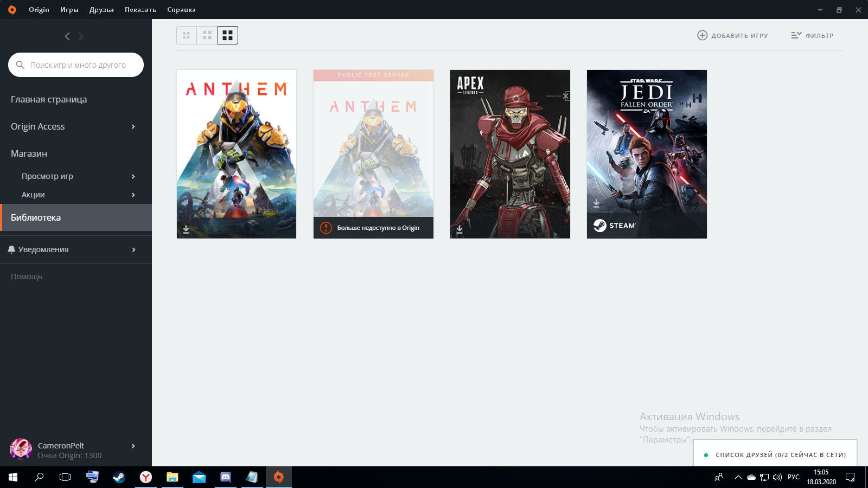Open File Explorer from the taskbar

point(172,477)
